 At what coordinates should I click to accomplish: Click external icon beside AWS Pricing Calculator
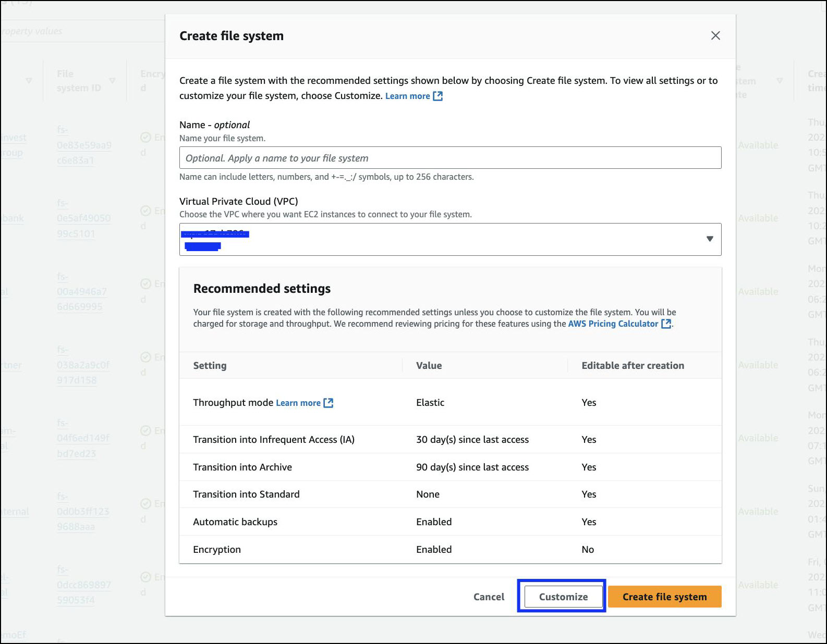coord(666,324)
